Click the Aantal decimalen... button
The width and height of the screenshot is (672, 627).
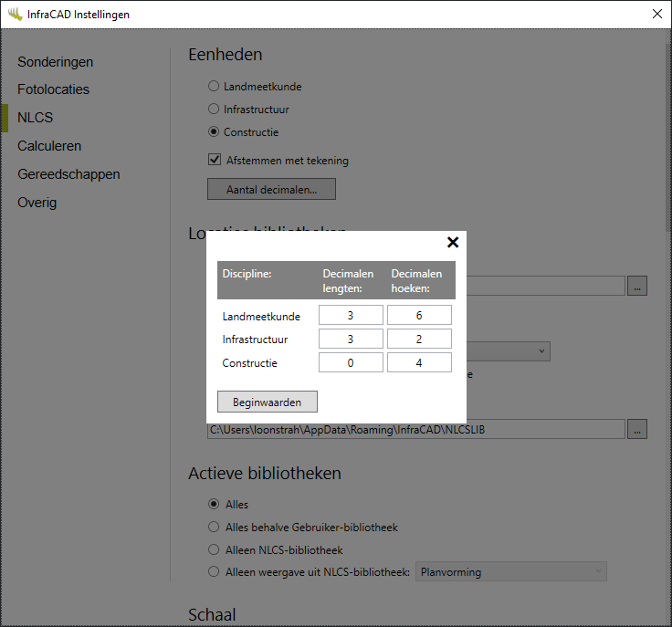(271, 189)
